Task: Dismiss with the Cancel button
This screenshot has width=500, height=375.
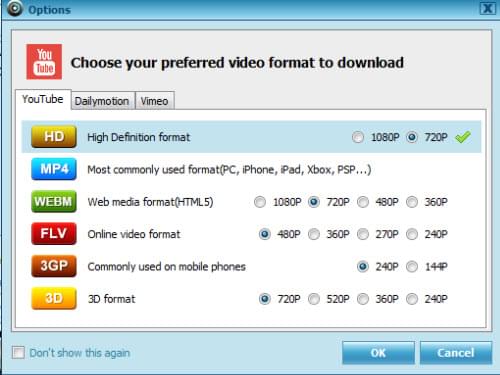Action: (456, 353)
